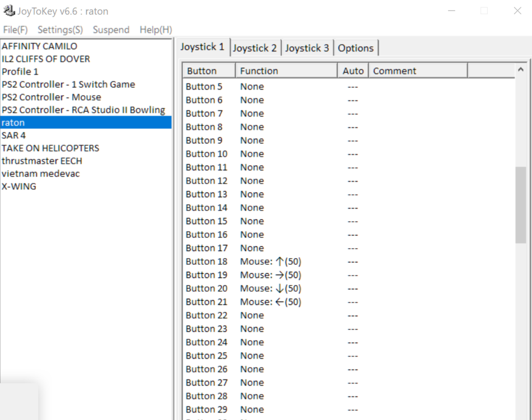532x420 pixels.
Task: Click the vertical scrollbar thumb of button list
Action: 521,204
